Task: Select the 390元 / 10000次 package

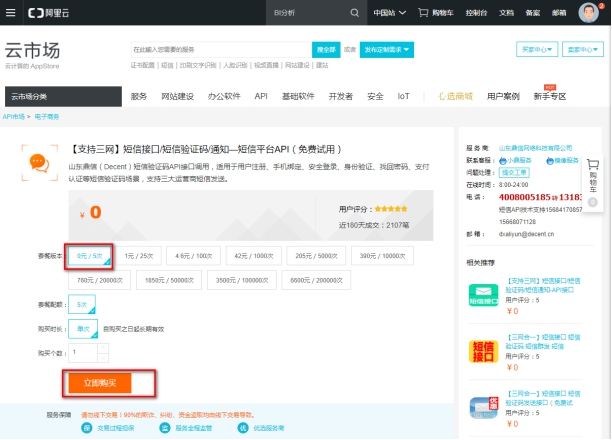Action: coord(382,256)
